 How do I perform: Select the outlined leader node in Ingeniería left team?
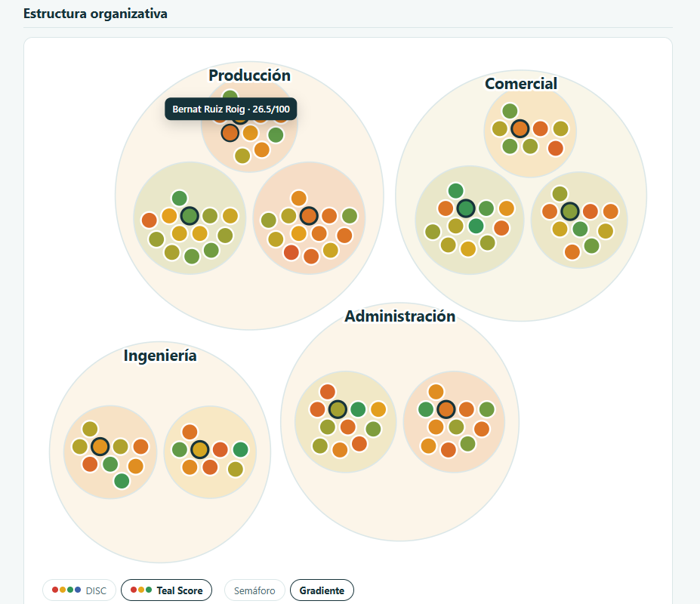[100, 446]
